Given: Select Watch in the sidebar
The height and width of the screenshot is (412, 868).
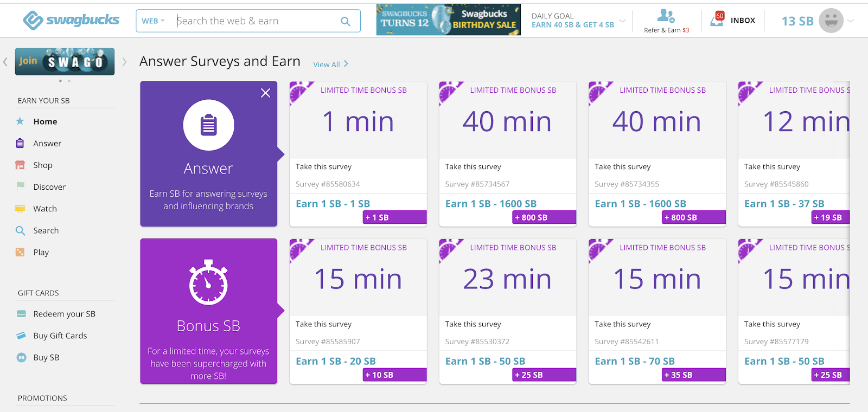Looking at the screenshot, I should coord(45,209).
